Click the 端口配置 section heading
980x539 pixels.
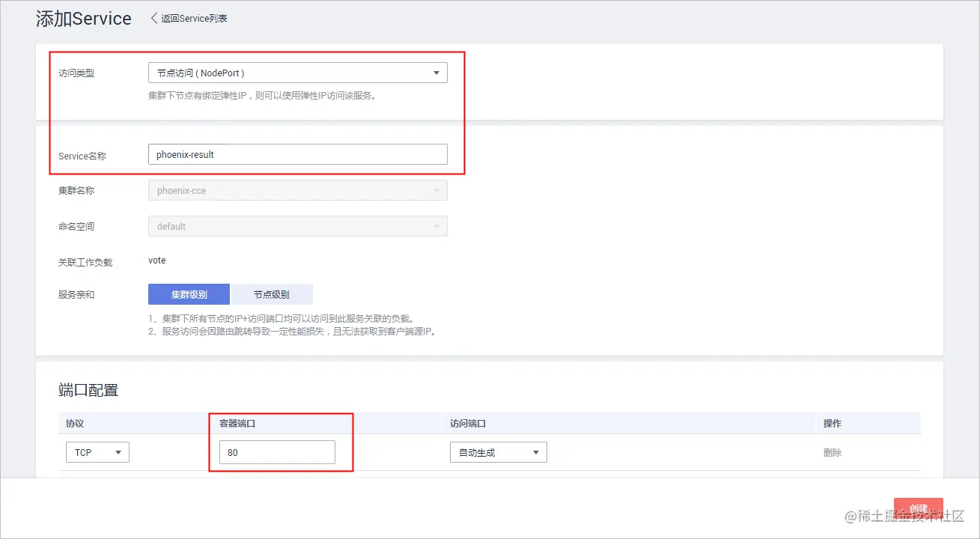click(88, 390)
